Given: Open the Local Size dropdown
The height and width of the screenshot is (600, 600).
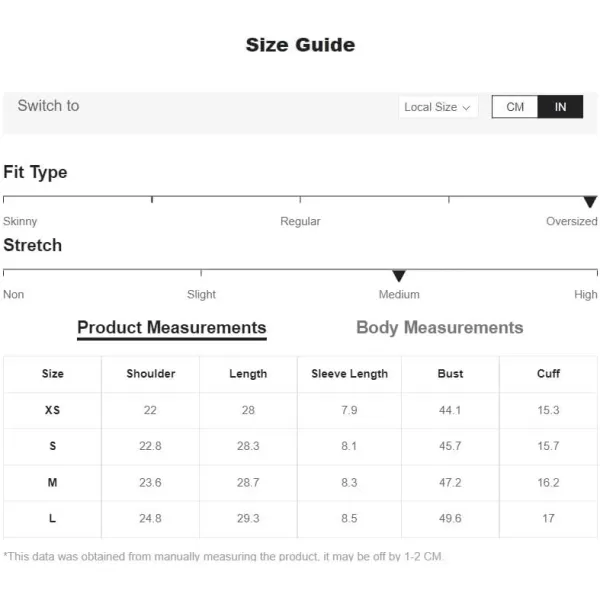Looking at the screenshot, I should click(x=438, y=107).
